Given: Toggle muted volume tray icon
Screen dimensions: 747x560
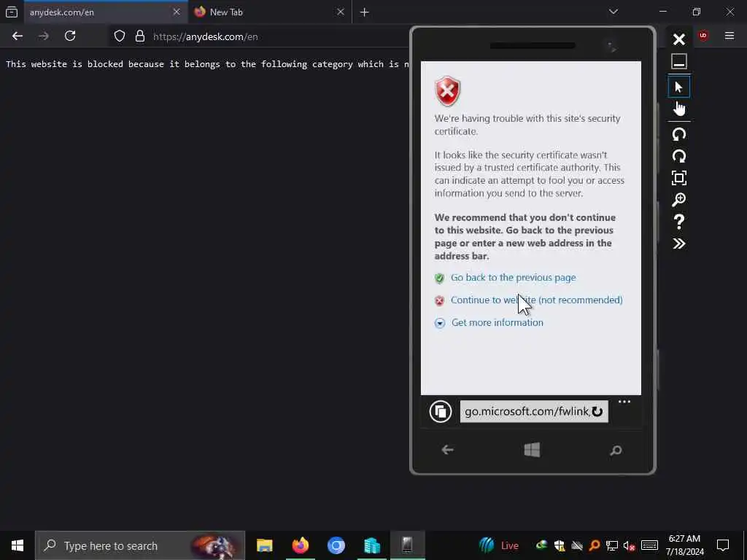Looking at the screenshot, I should [x=629, y=546].
